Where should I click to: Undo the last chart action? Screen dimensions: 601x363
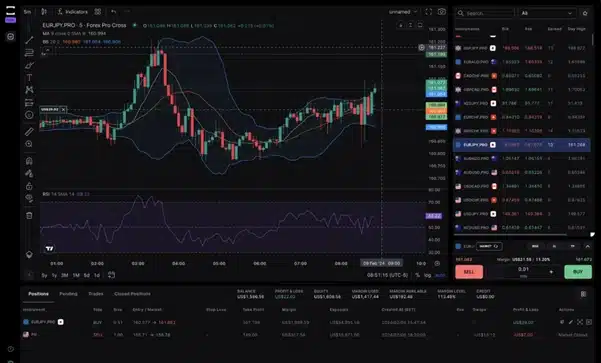pos(113,12)
